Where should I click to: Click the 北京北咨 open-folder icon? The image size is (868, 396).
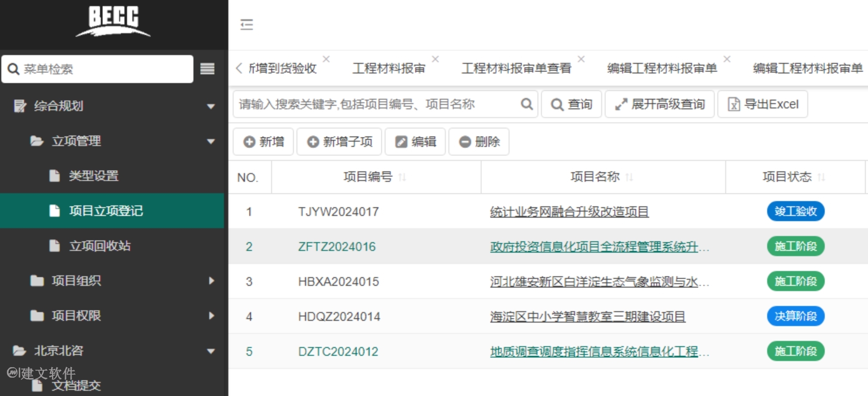(x=19, y=351)
